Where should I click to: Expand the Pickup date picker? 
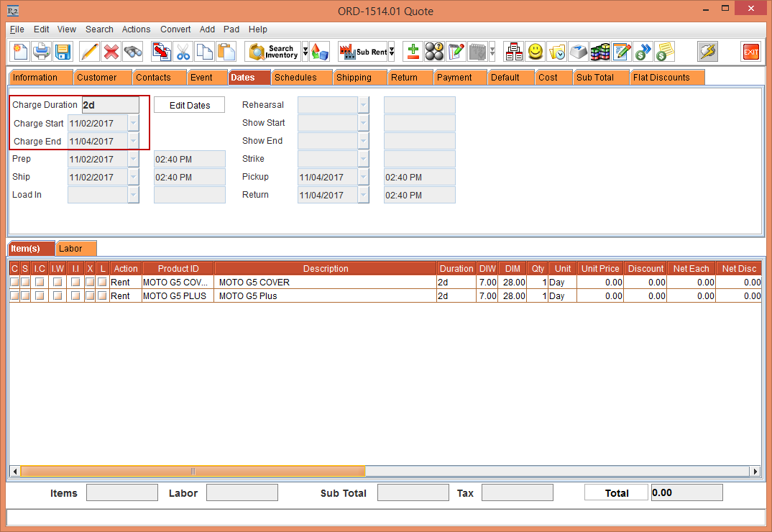point(364,177)
